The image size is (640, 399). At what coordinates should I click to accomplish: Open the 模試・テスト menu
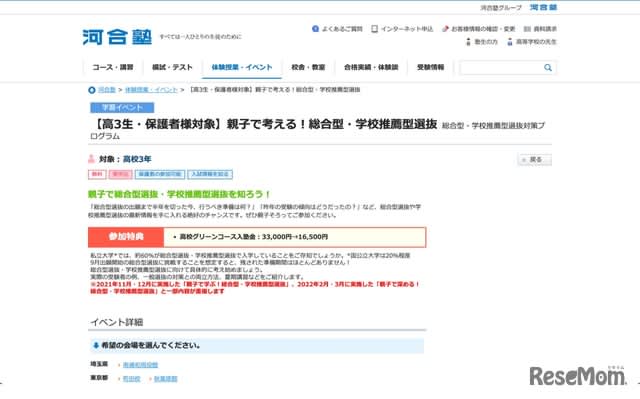tap(172, 67)
